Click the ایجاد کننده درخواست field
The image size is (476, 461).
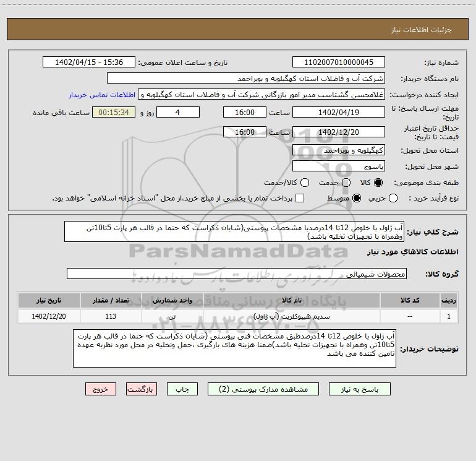[x=261, y=94]
